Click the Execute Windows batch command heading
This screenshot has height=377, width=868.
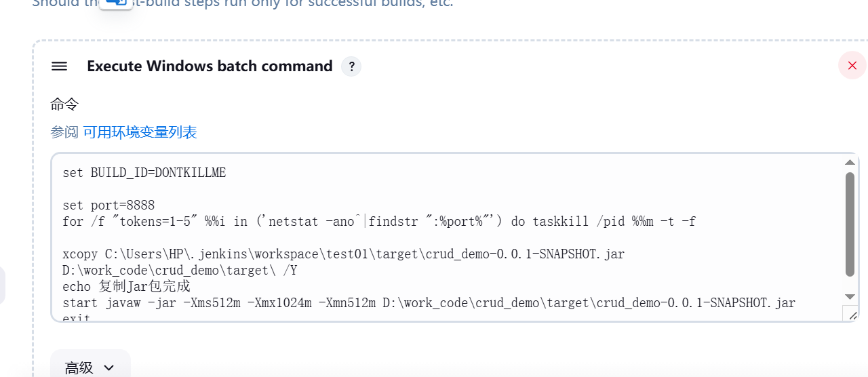click(x=210, y=66)
